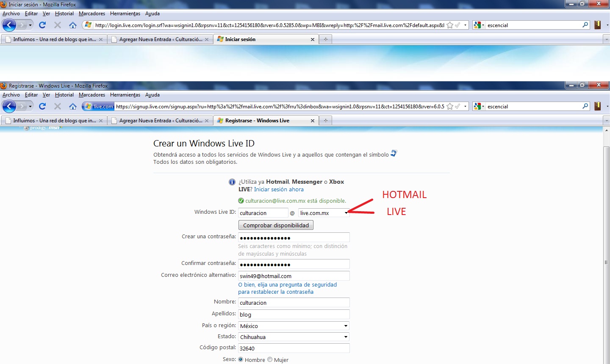Click Google engine icon in Iniciar sesión window
Screen dimensions: 610x364
point(477,25)
